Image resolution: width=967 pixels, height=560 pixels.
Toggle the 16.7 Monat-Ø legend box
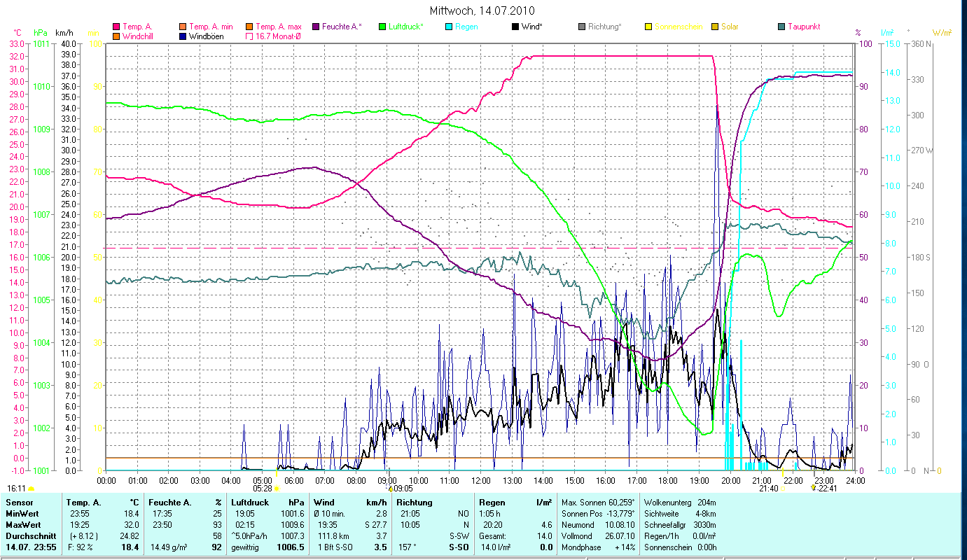coord(249,36)
